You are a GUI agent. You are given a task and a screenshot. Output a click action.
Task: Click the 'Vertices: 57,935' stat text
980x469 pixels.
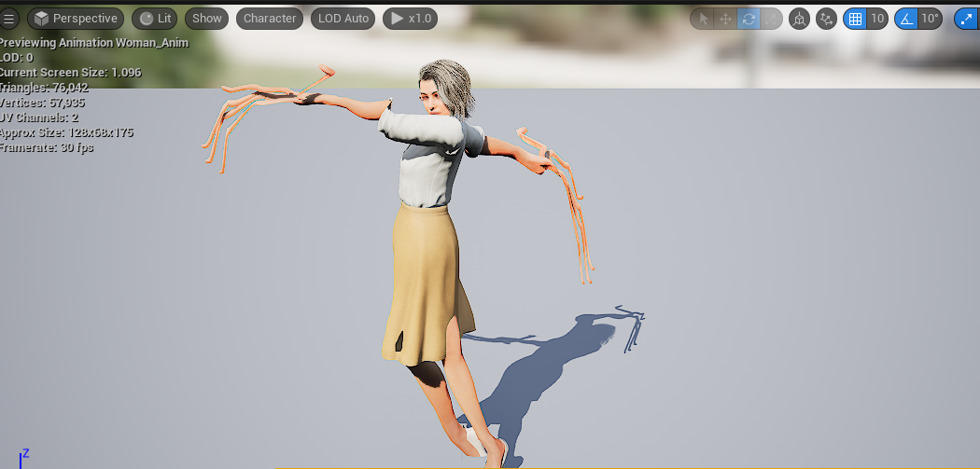tap(42, 103)
